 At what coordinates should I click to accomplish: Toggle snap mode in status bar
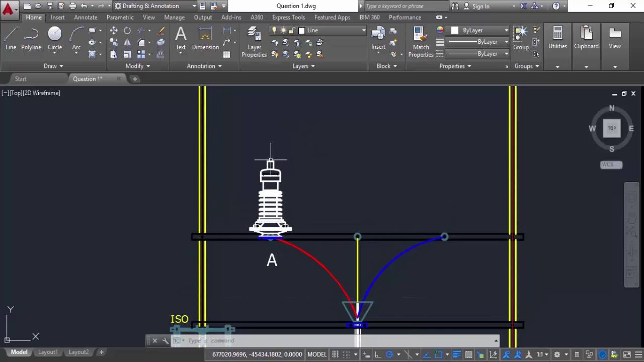[x=347, y=354]
